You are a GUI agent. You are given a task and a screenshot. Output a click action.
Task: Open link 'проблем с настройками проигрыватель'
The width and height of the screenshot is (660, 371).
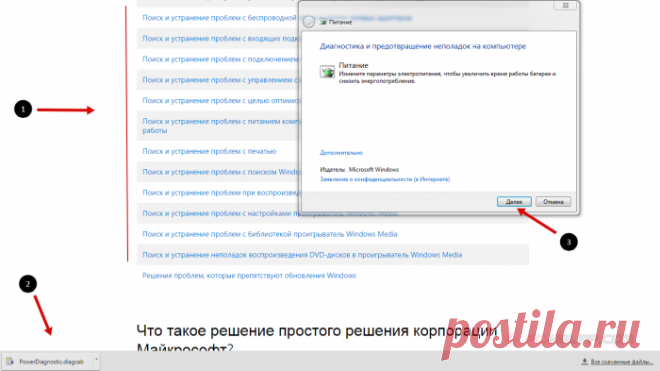(x=269, y=213)
